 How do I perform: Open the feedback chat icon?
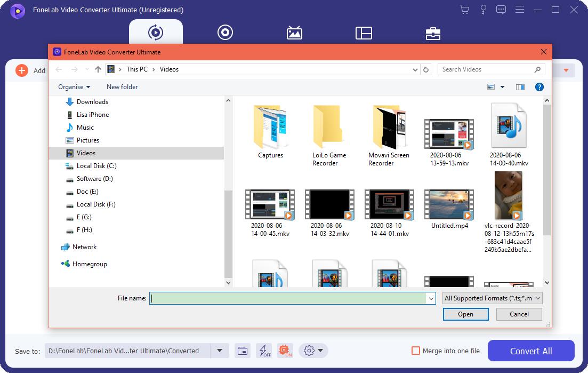click(x=501, y=10)
